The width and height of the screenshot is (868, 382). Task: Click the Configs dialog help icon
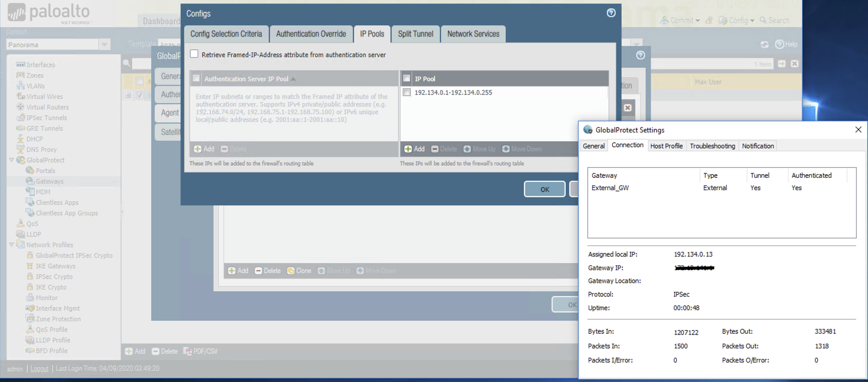pos(611,13)
